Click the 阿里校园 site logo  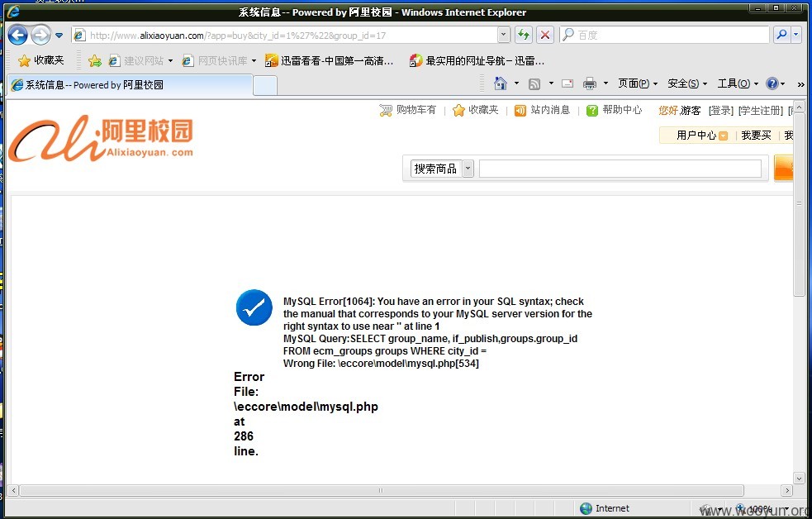101,138
